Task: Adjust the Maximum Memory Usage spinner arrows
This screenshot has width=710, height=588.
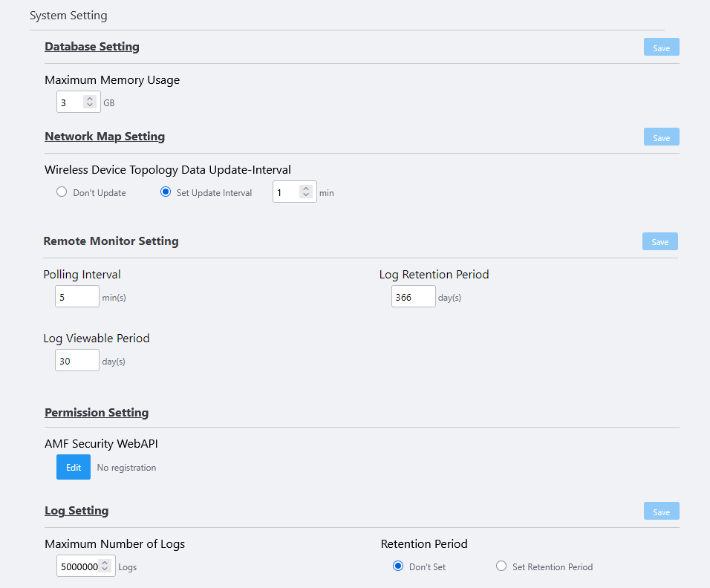Action: 90,102
